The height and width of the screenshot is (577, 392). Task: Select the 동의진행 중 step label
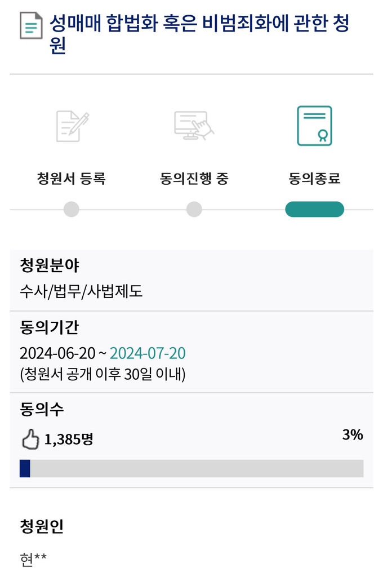click(x=194, y=179)
